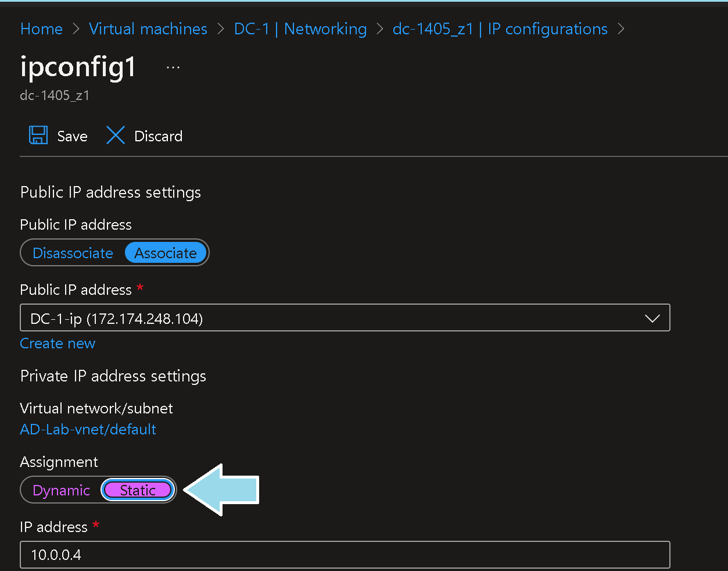728x571 pixels.
Task: Open the DC-1-ip public IP combo box
Action: click(345, 318)
